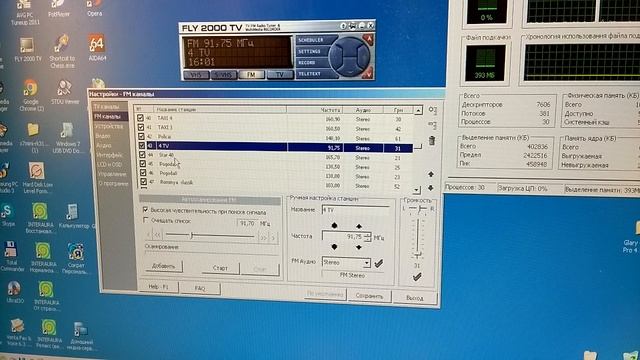The image size is (640, 360).
Task: Launch Opera from the desktop
Action: 95,7
